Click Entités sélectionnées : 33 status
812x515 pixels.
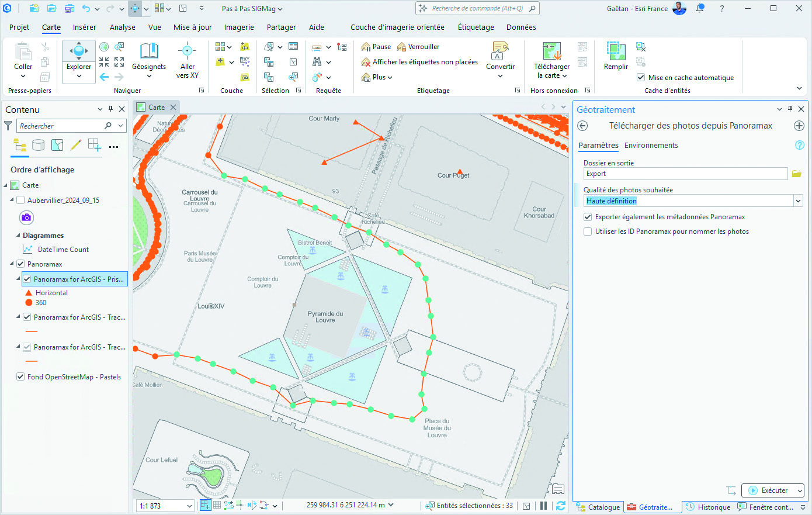click(469, 506)
